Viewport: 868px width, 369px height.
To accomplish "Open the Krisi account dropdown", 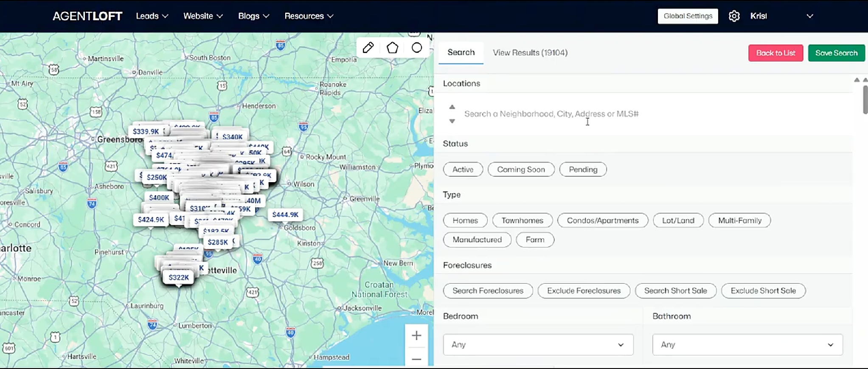I will [x=781, y=16].
